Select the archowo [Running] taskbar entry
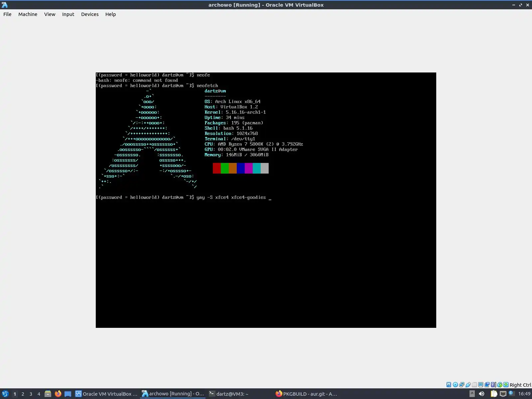 [173, 394]
